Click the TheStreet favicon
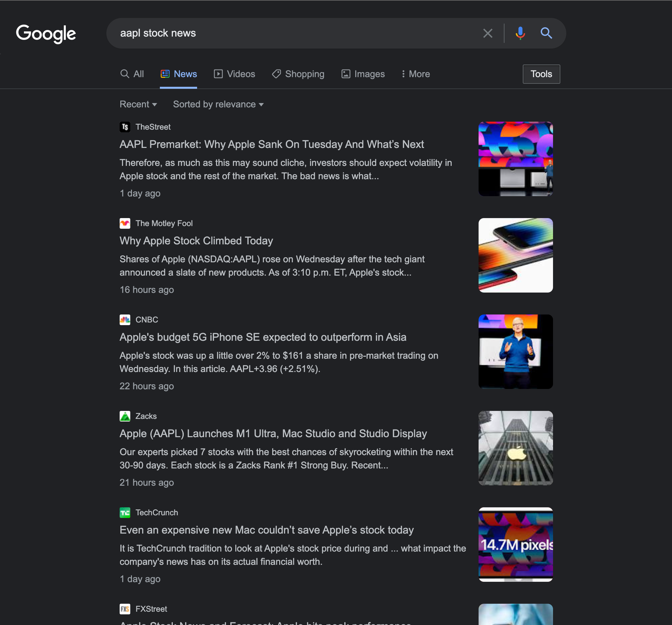 coord(125,127)
